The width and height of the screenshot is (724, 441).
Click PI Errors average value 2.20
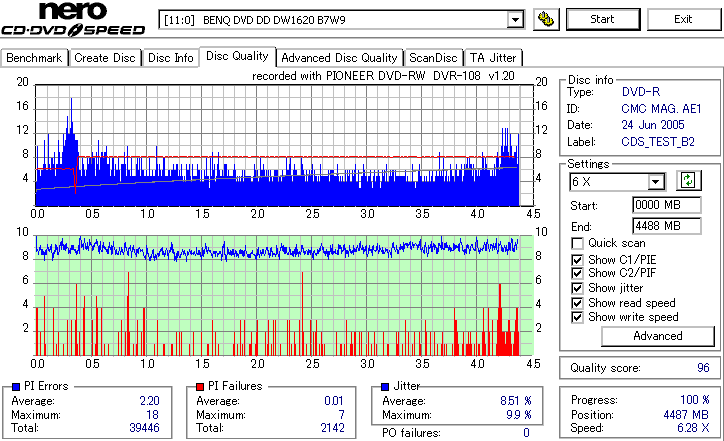150,401
